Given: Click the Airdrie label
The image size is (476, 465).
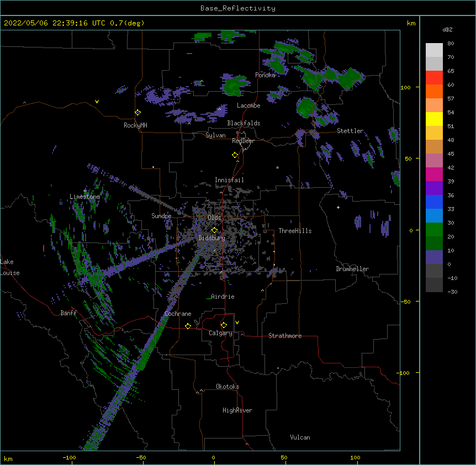Looking at the screenshot, I should (x=223, y=297).
